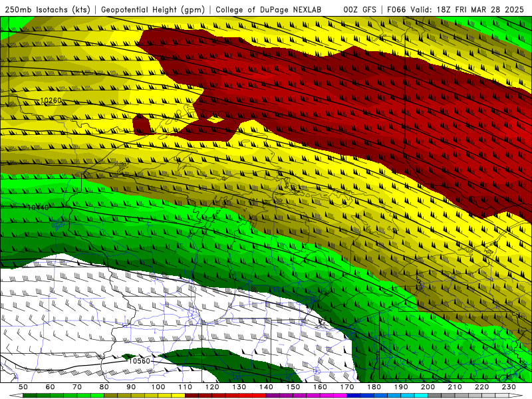532x399 pixels.
Task: Click the '250mb Isotachs (kts)' title text
Action: (x=47, y=9)
